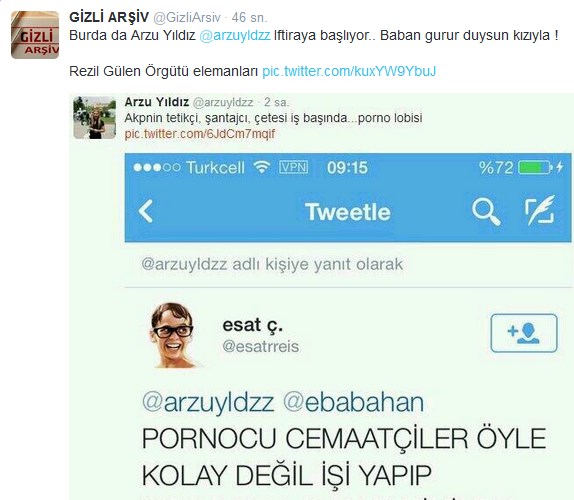Click the 46 sn. timestamp
This screenshot has width=574, height=500.
pyautogui.click(x=249, y=17)
